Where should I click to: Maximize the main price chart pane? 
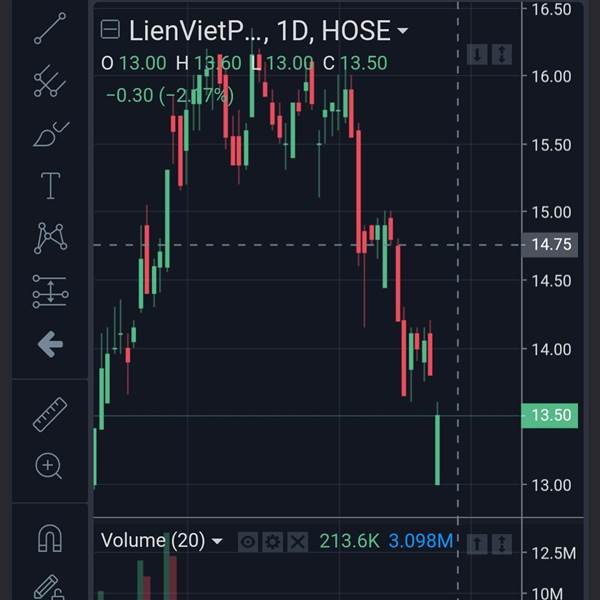pos(502,55)
